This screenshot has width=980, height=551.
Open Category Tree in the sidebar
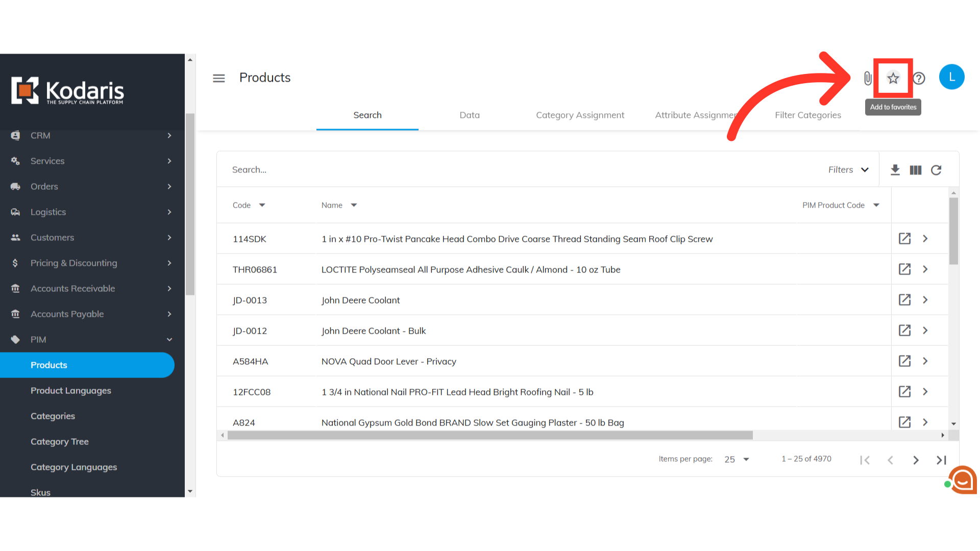point(60,442)
